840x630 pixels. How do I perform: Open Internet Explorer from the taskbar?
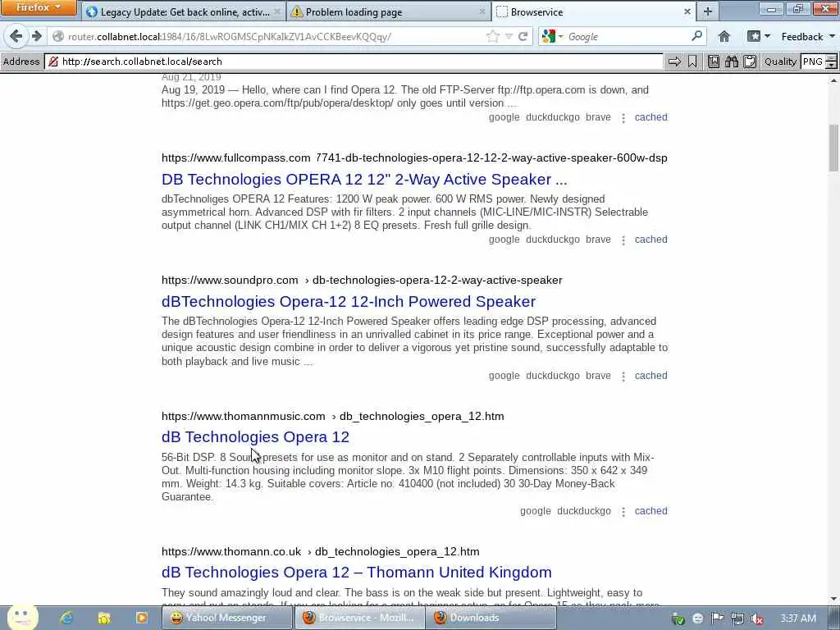(x=66, y=618)
